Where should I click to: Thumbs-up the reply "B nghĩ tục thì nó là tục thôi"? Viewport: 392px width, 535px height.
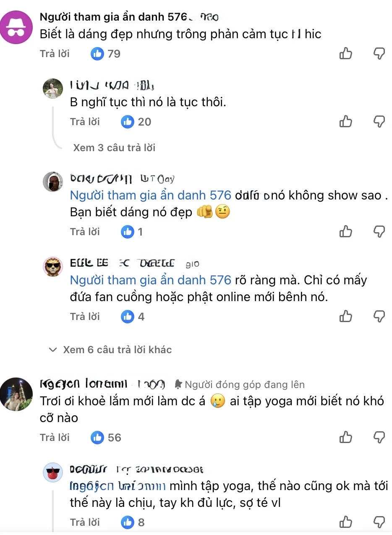[345, 122]
